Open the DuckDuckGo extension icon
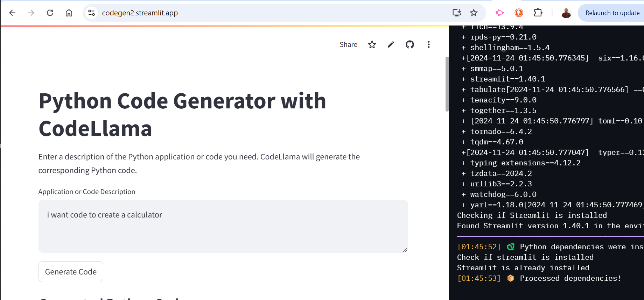This screenshot has height=300, width=644. click(519, 13)
